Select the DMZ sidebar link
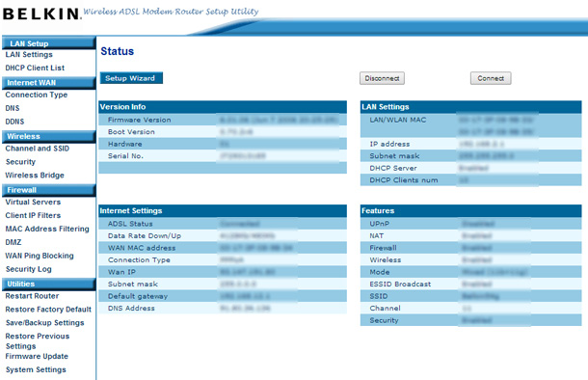Image resolution: width=588 pixels, height=380 pixels. [x=13, y=242]
